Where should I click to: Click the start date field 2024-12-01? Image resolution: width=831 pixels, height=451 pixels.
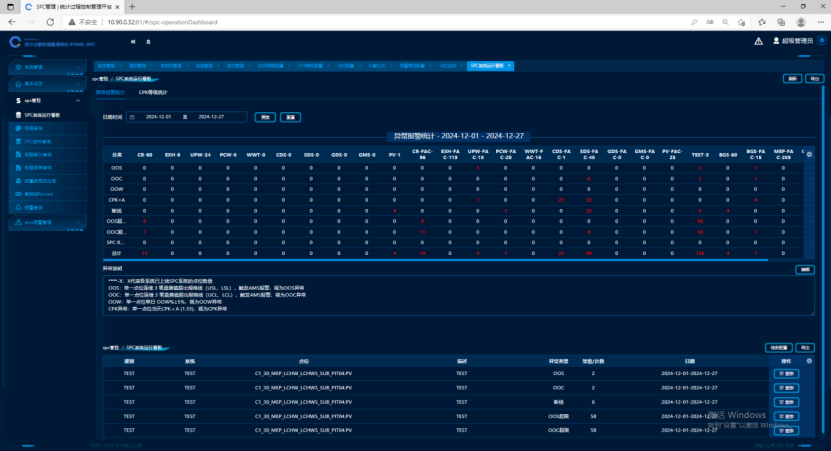pyautogui.click(x=159, y=117)
